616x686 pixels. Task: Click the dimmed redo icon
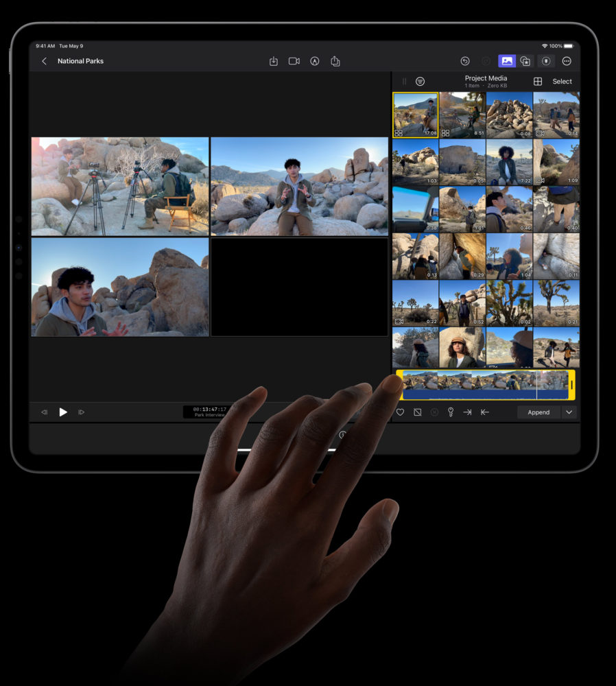click(x=486, y=61)
